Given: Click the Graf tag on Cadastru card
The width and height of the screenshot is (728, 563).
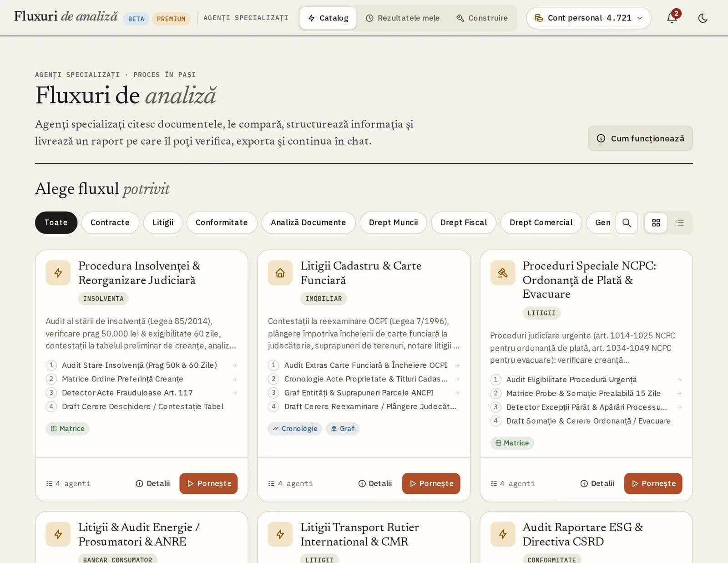Looking at the screenshot, I should pyautogui.click(x=343, y=429).
